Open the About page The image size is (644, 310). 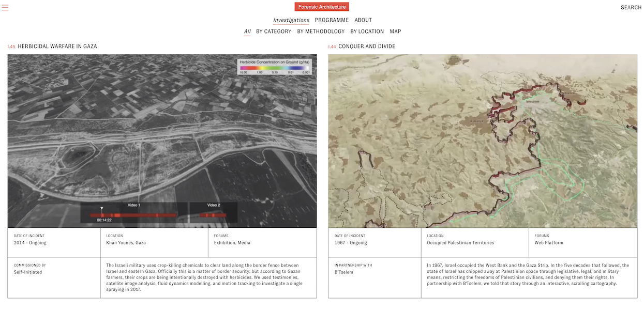363,20
